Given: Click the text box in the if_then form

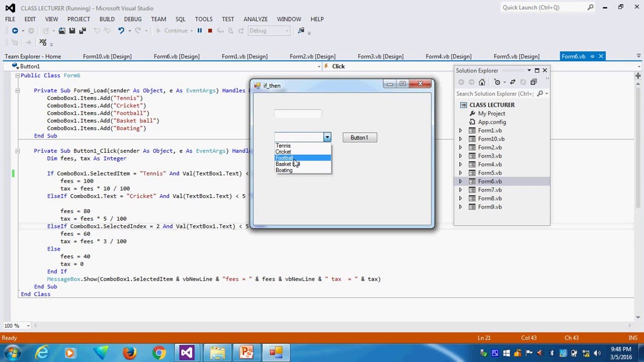Looking at the screenshot, I should [298, 114].
